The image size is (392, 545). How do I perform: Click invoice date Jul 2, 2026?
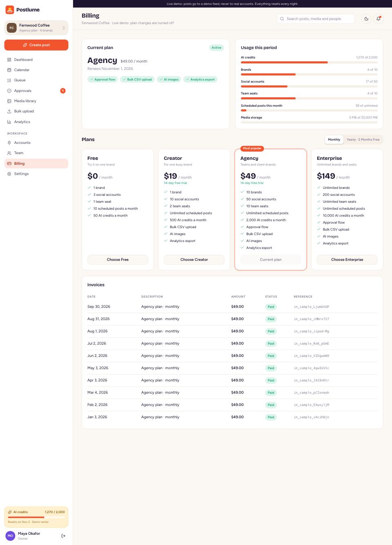pyautogui.click(x=97, y=343)
